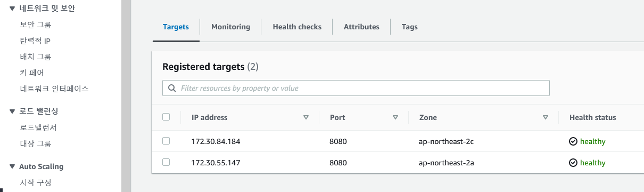The image size is (644, 192).
Task: Collapse the 로드 밸런싱 section
Action: pos(12,111)
